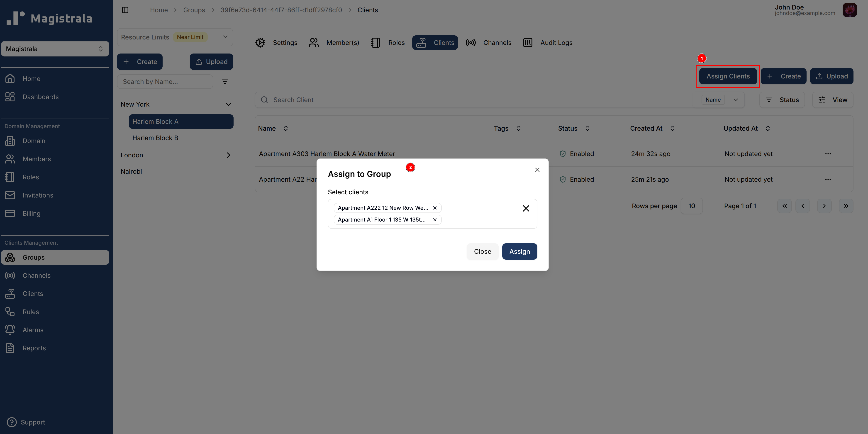Open Rules from the sidebar
Image resolution: width=868 pixels, height=434 pixels.
[x=31, y=312]
